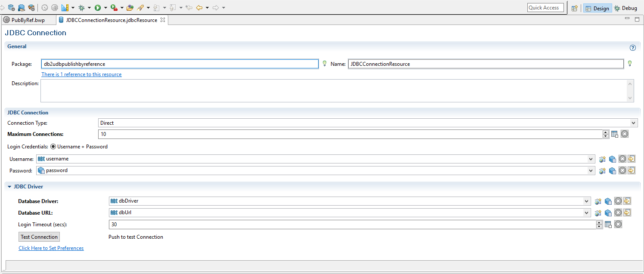The width and height of the screenshot is (644, 274).
Task: Maximize the editor area
Action: (637, 19)
